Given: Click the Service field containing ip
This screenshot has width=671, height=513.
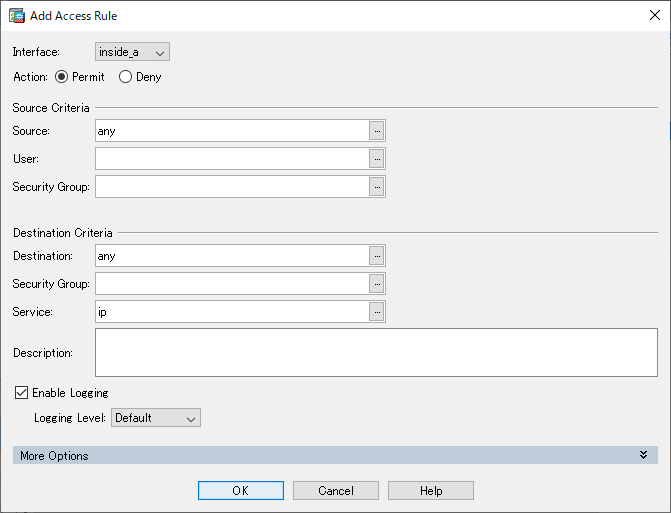Looking at the screenshot, I should (x=232, y=312).
